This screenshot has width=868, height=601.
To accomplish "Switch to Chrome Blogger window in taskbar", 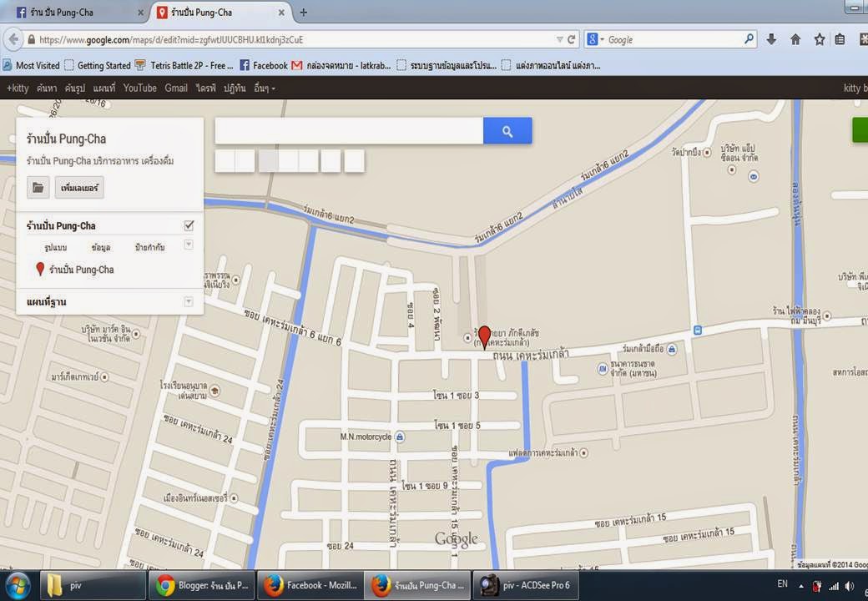I will tap(201, 585).
